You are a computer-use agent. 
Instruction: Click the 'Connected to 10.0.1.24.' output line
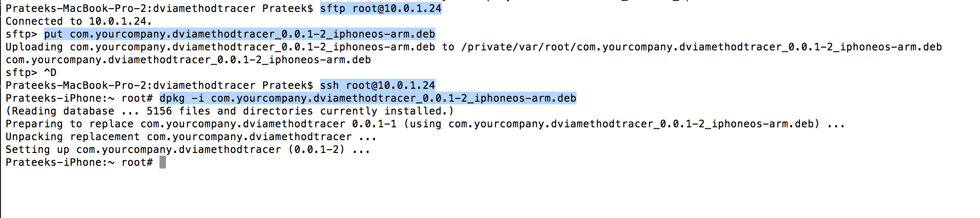pyautogui.click(x=78, y=21)
